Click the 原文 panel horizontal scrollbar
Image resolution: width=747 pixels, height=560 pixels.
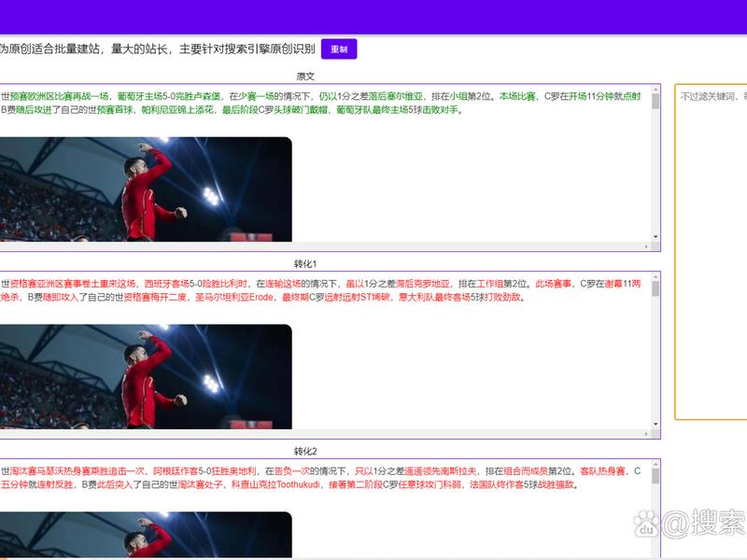coord(325,246)
